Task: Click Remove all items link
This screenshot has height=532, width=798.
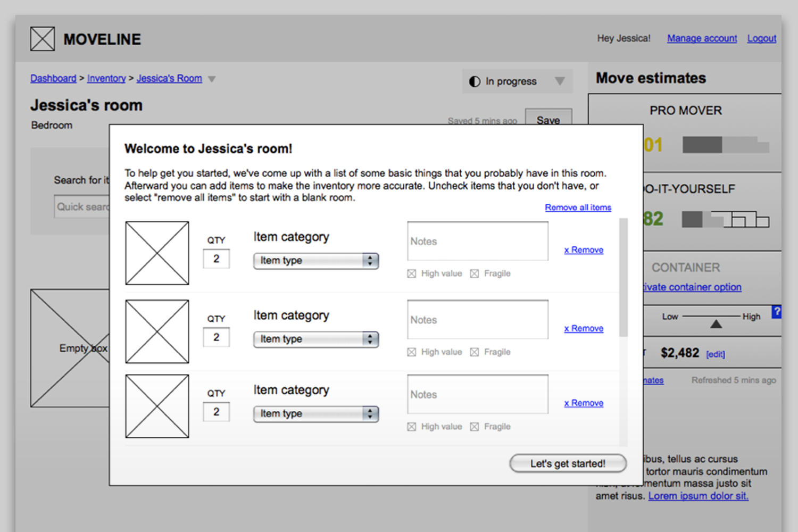Action: pyautogui.click(x=578, y=207)
